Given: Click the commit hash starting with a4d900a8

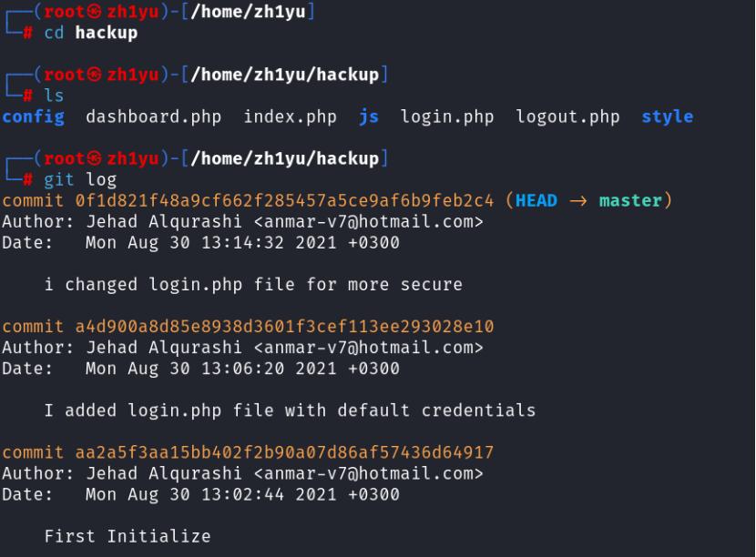Looking at the screenshot, I should click(x=284, y=326).
